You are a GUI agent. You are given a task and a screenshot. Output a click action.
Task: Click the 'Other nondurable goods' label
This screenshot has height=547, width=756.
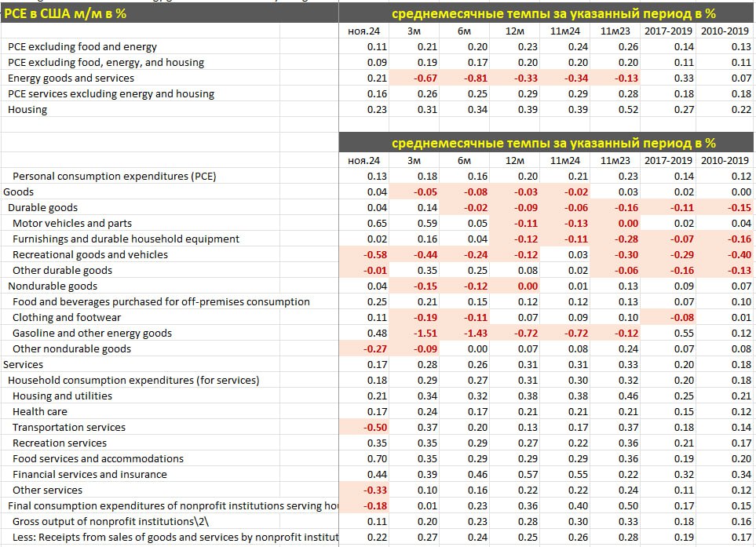click(72, 349)
